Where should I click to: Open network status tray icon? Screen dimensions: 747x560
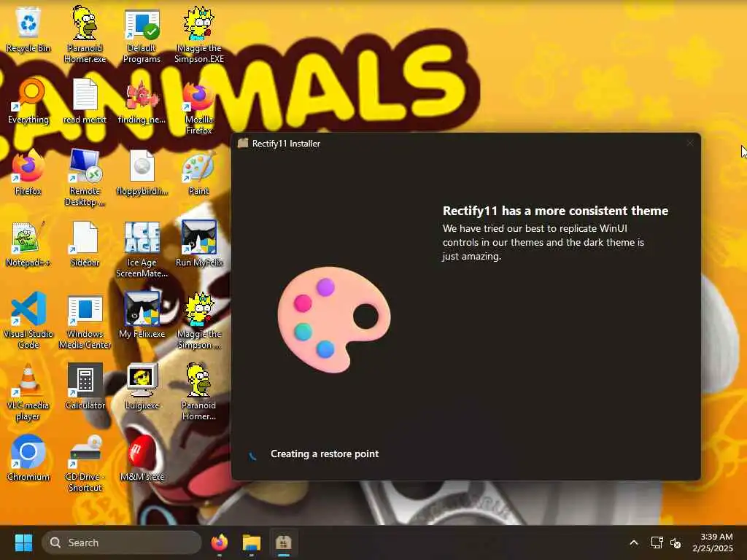(x=657, y=542)
